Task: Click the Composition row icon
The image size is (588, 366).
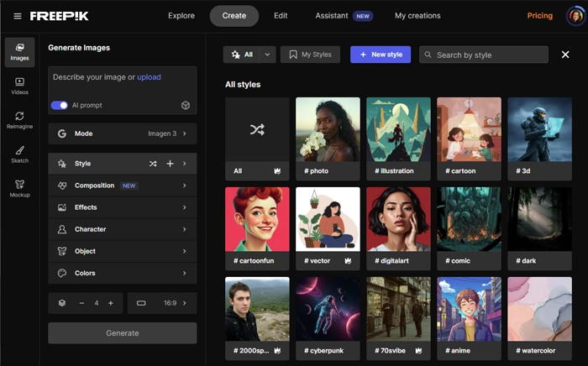Action: [62, 186]
